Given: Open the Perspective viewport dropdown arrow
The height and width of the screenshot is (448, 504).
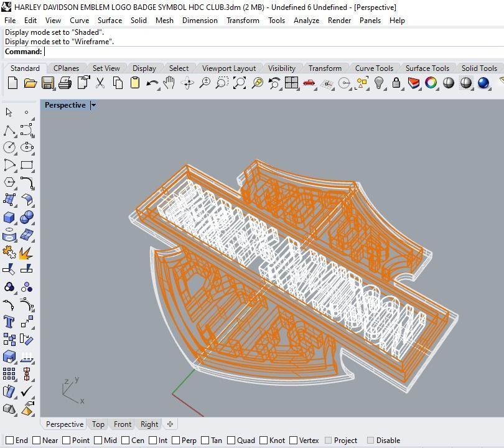Looking at the screenshot, I should pyautogui.click(x=93, y=105).
